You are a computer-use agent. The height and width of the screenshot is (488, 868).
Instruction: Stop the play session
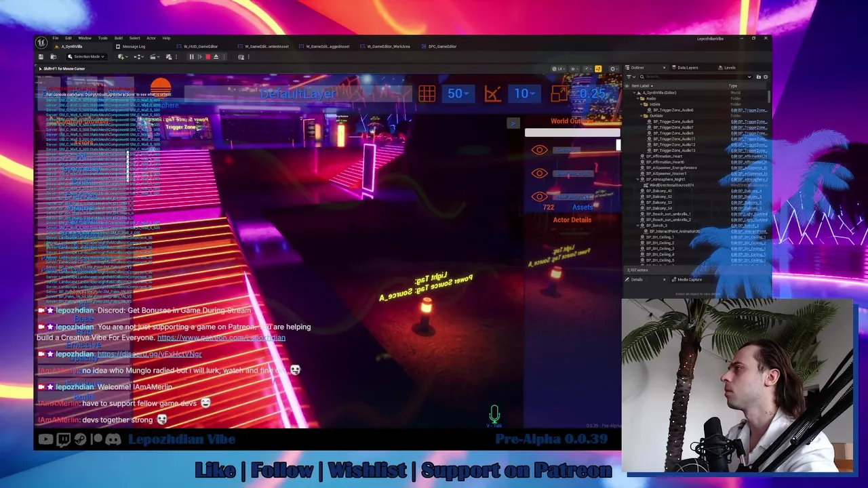click(x=208, y=57)
